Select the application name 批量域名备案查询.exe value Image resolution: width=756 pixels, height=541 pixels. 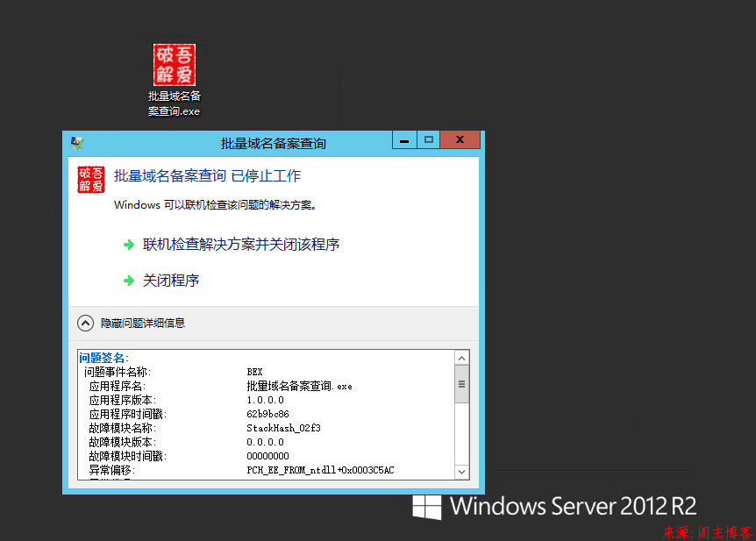(x=299, y=386)
